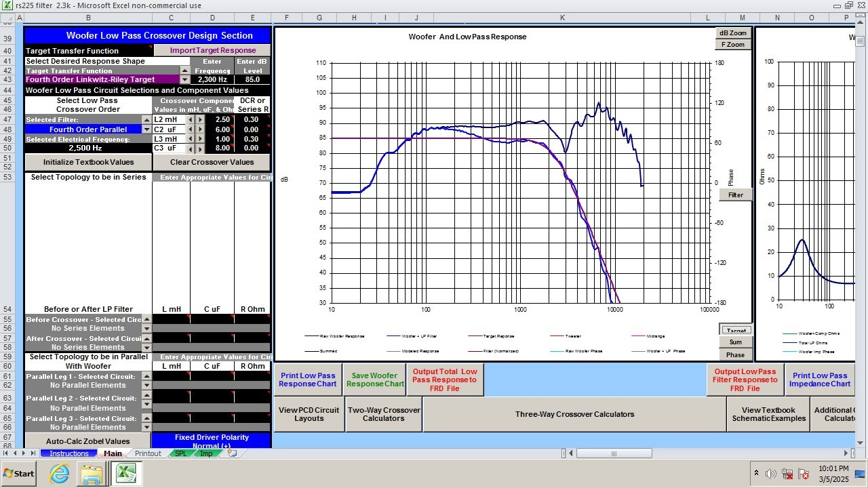Image resolution: width=868 pixels, height=488 pixels.
Task: Click the Windows Start button
Action: pos(18,473)
